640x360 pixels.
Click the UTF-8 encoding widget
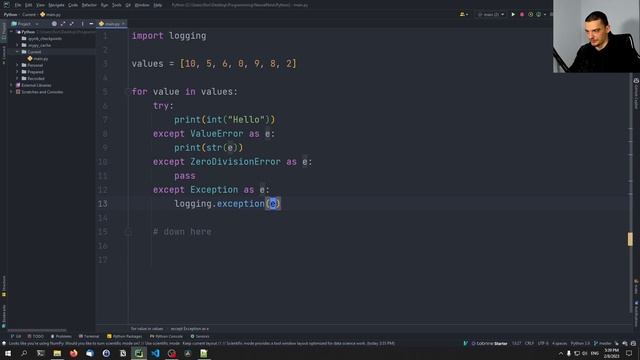[543, 343]
